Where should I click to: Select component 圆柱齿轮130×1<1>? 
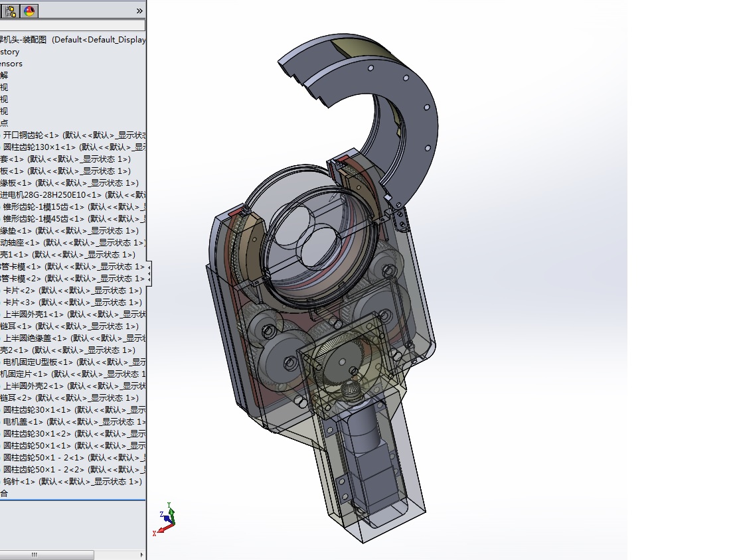[74, 147]
